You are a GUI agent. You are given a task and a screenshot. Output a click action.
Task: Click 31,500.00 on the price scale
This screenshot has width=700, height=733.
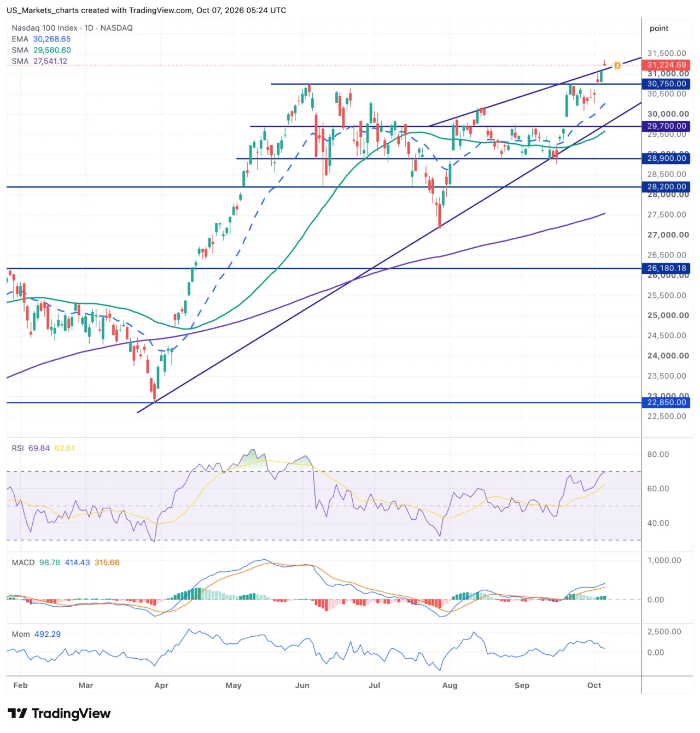tap(667, 53)
